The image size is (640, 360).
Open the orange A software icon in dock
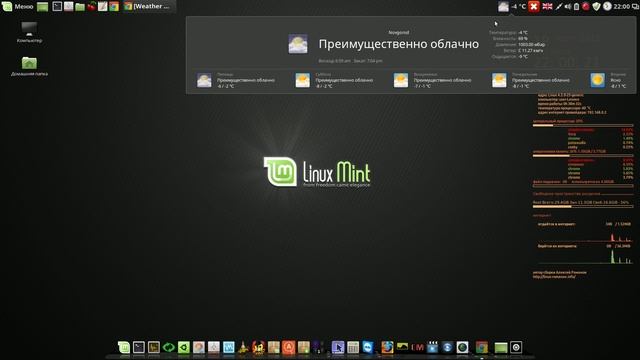coord(289,347)
